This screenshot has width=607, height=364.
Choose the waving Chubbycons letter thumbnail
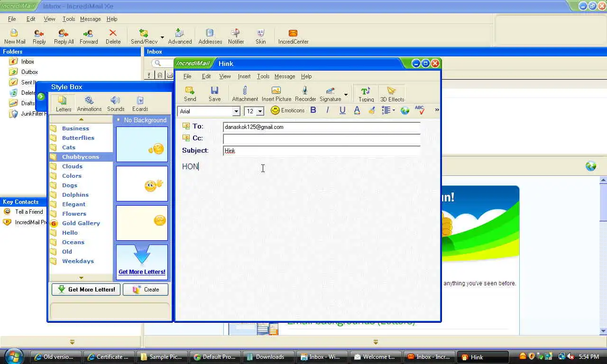[x=142, y=183]
